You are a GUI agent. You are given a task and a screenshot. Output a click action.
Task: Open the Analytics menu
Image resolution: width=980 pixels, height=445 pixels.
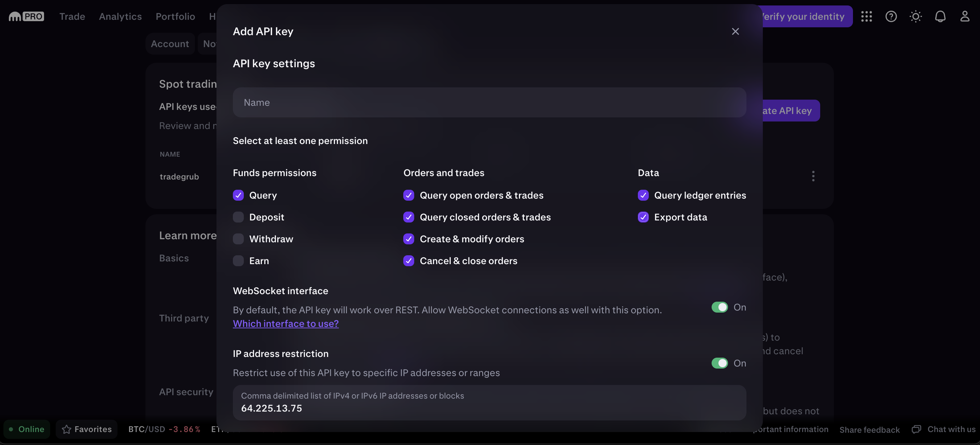[120, 16]
